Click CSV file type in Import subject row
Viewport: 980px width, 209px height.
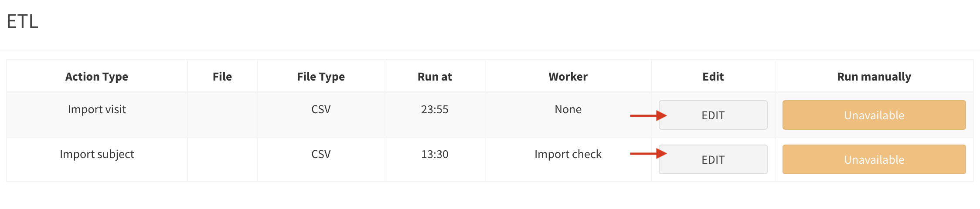click(x=321, y=154)
